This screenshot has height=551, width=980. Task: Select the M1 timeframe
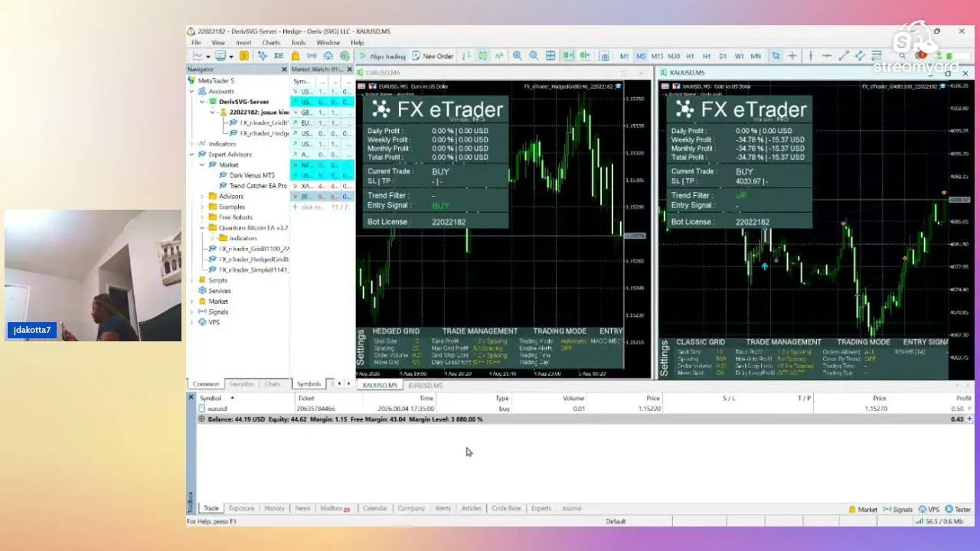coord(624,56)
